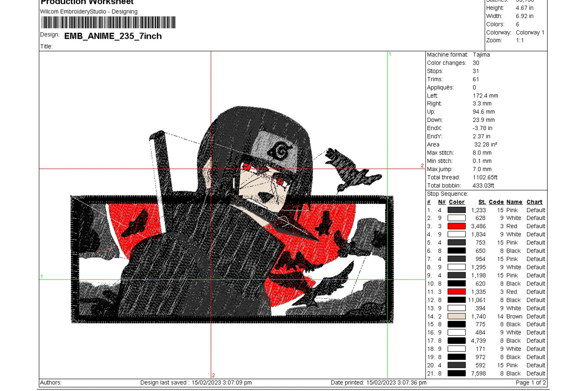
Task: Click the Page 1 of 2 indicator
Action: (x=530, y=382)
